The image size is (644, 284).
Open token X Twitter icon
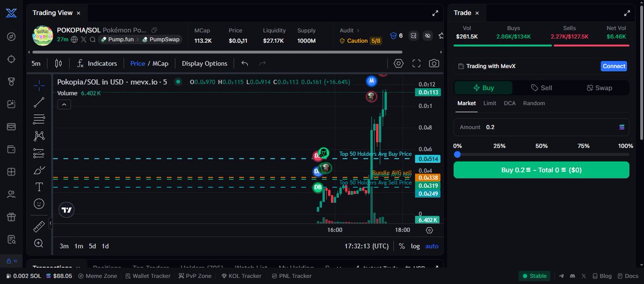pyautogui.click(x=84, y=40)
